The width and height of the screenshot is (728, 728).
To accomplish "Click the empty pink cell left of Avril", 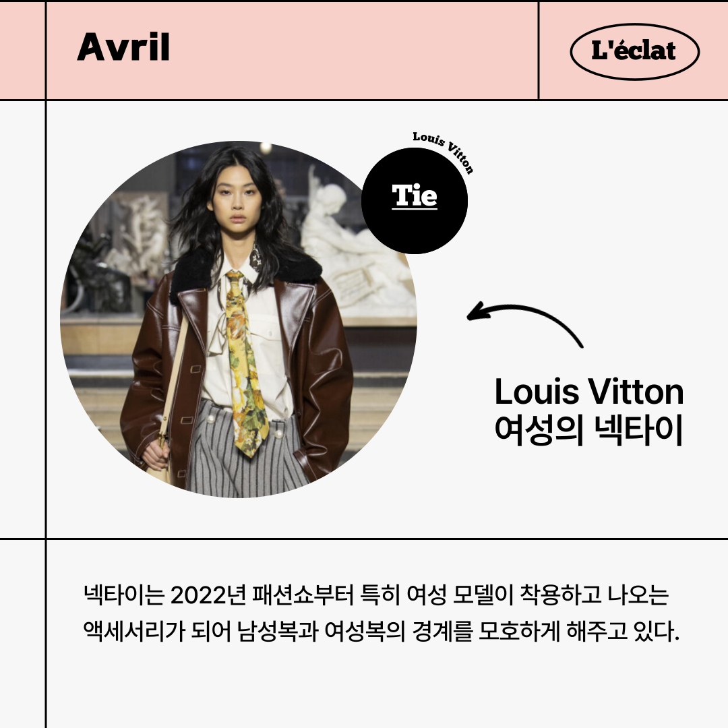I will [22, 50].
